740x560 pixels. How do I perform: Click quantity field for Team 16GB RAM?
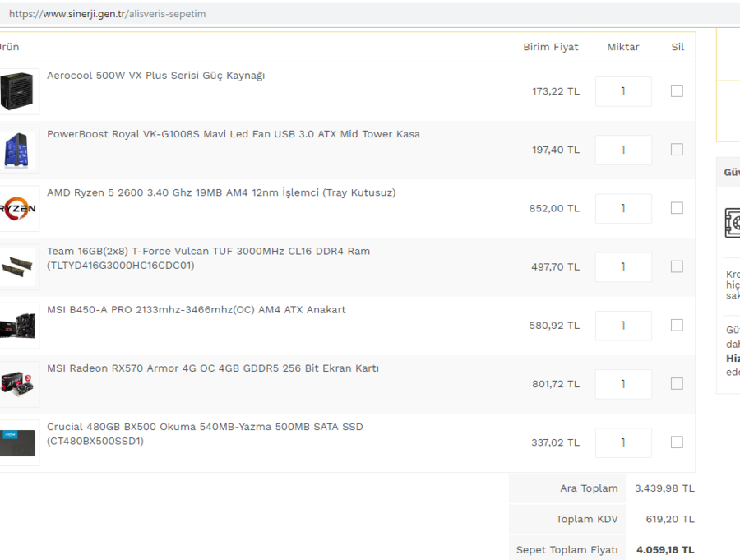click(623, 266)
